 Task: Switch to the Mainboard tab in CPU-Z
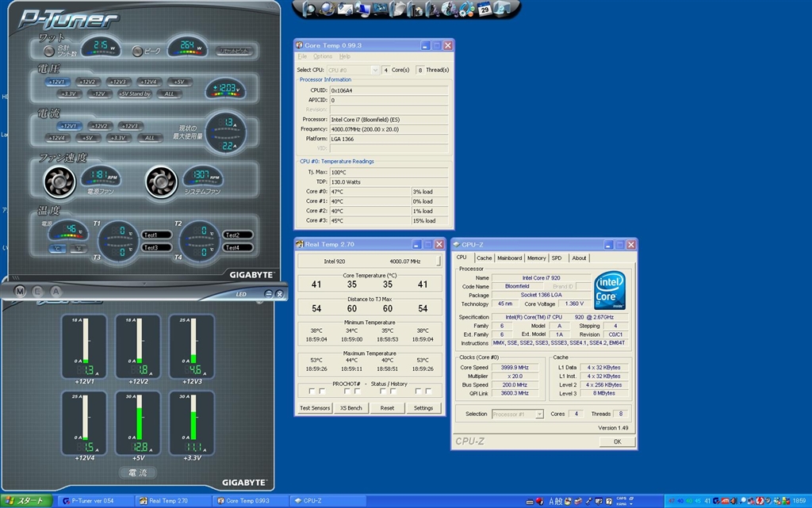(509, 258)
